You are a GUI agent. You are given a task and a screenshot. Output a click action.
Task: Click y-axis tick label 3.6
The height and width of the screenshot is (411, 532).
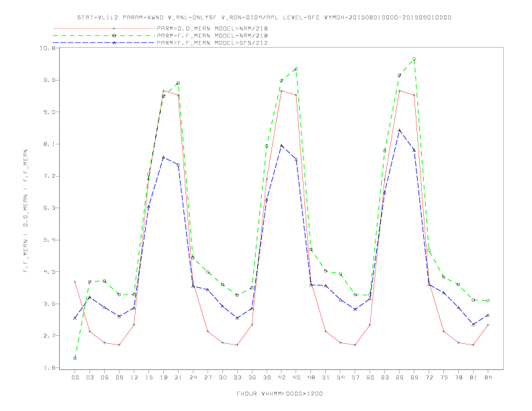pyautogui.click(x=49, y=304)
